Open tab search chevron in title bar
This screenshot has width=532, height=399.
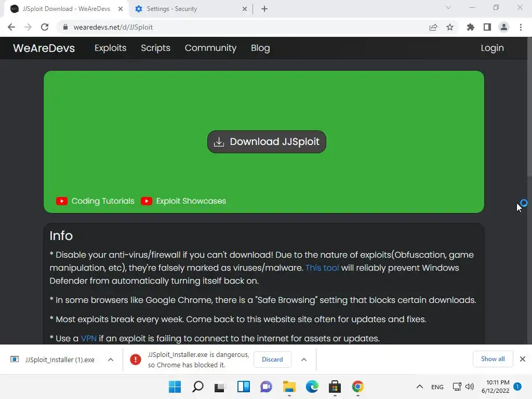pos(448,7)
